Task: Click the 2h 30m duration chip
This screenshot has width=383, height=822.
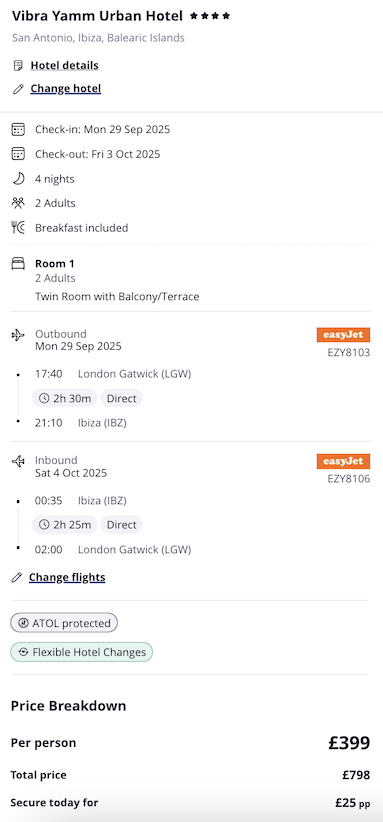Action: tap(64, 398)
